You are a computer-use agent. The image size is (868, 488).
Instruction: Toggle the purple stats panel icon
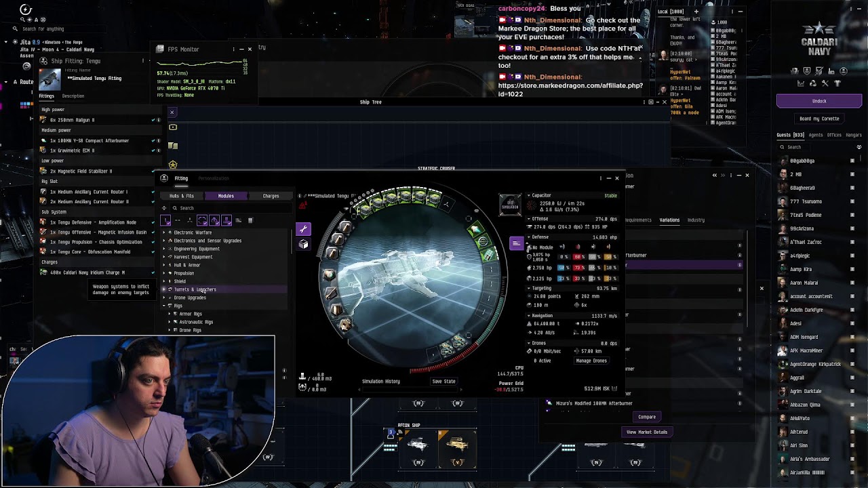516,243
